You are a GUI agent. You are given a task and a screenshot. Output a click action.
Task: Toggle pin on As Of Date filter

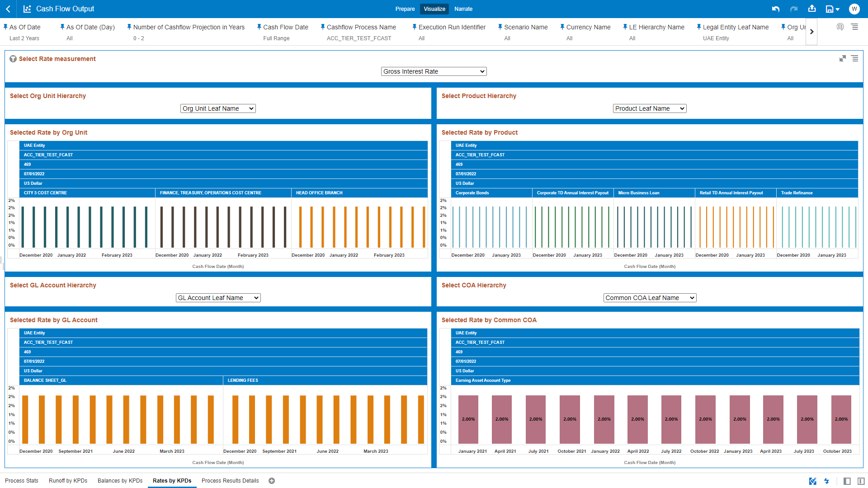tap(5, 27)
